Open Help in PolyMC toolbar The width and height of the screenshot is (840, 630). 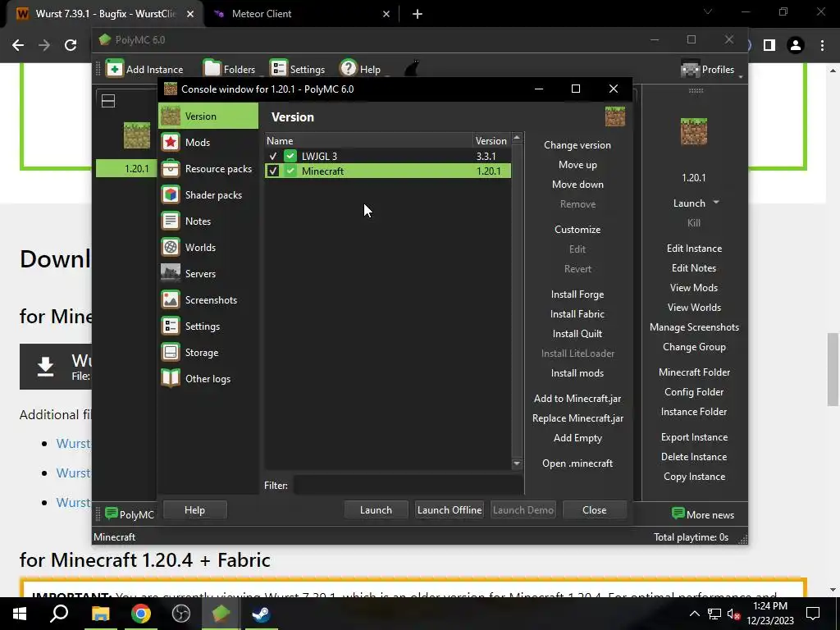pyautogui.click(x=361, y=69)
